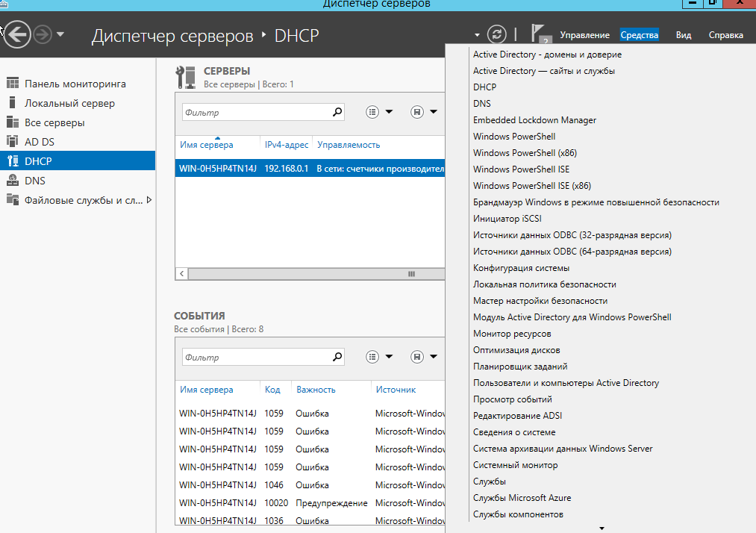Click the refresh icon in header
The height and width of the screenshot is (533, 756).
(x=496, y=34)
